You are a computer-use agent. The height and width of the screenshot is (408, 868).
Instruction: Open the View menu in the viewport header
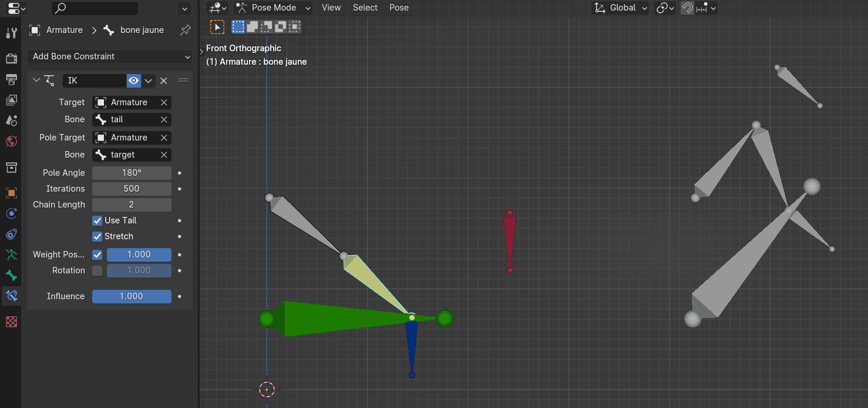pos(331,8)
